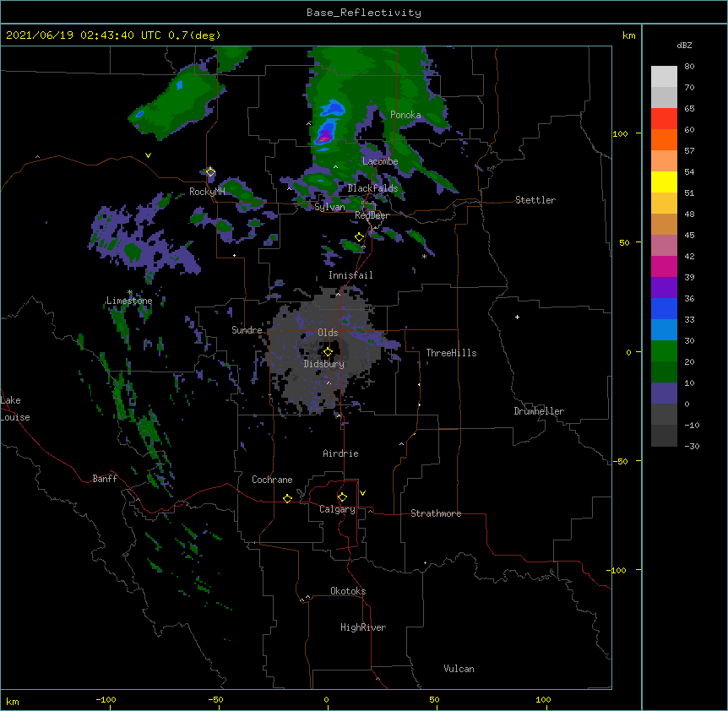The width and height of the screenshot is (728, 711).
Task: Pick the blue 33-36 dBZ legend swatch
Action: (664, 308)
